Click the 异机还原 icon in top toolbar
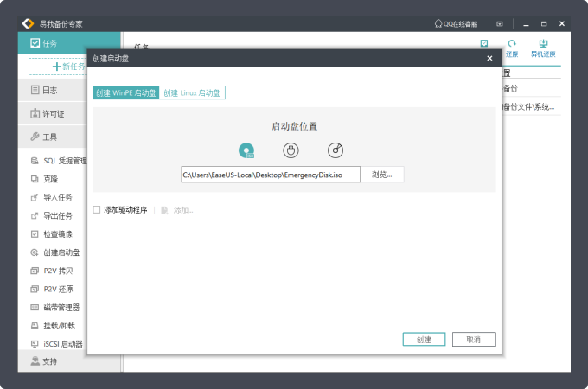 543,48
